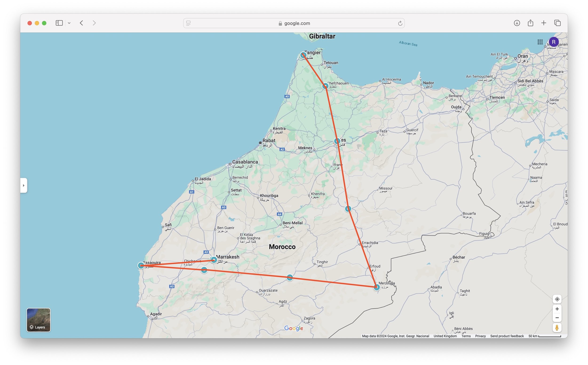Screen dimensions: 588x365
Task: Open the Terms link
Action: coord(466,336)
